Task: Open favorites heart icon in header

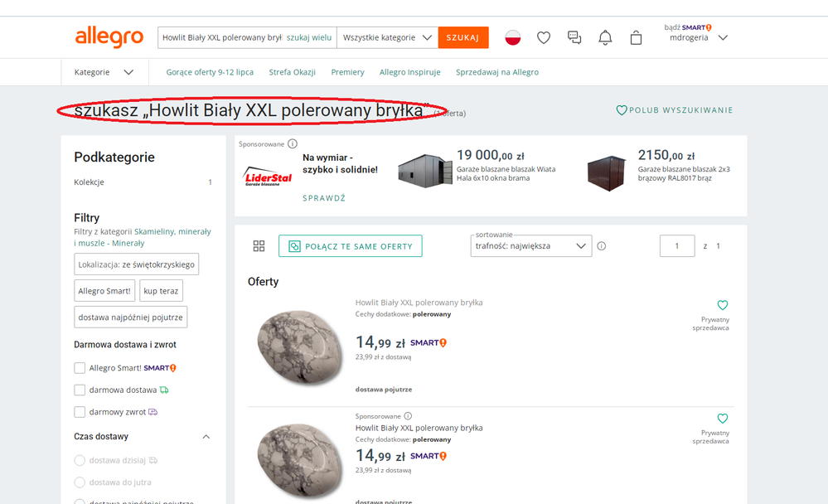Action: [x=544, y=37]
